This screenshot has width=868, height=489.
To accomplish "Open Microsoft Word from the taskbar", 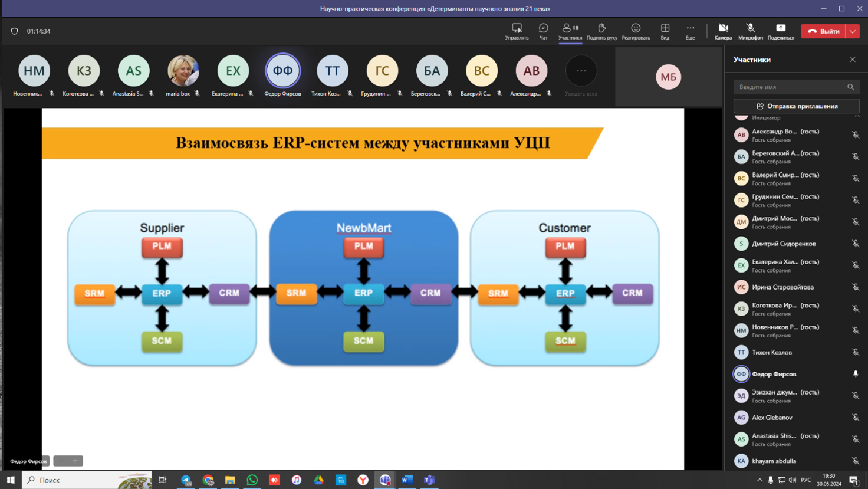I will point(407,480).
